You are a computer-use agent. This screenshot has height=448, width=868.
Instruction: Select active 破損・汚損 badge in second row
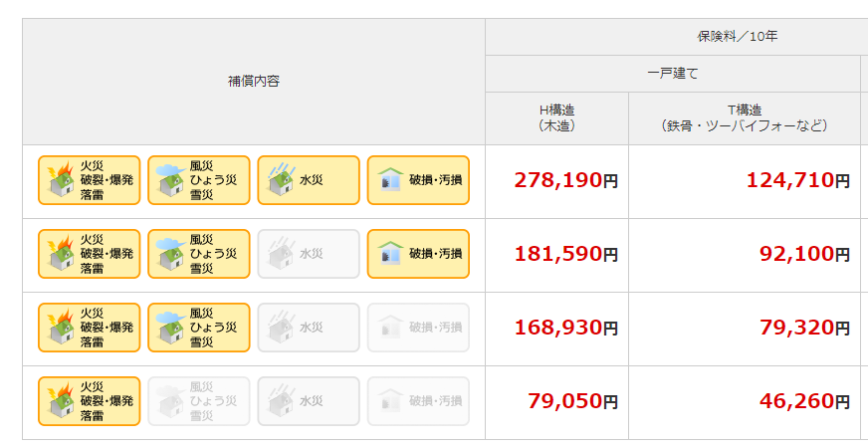click(x=418, y=254)
